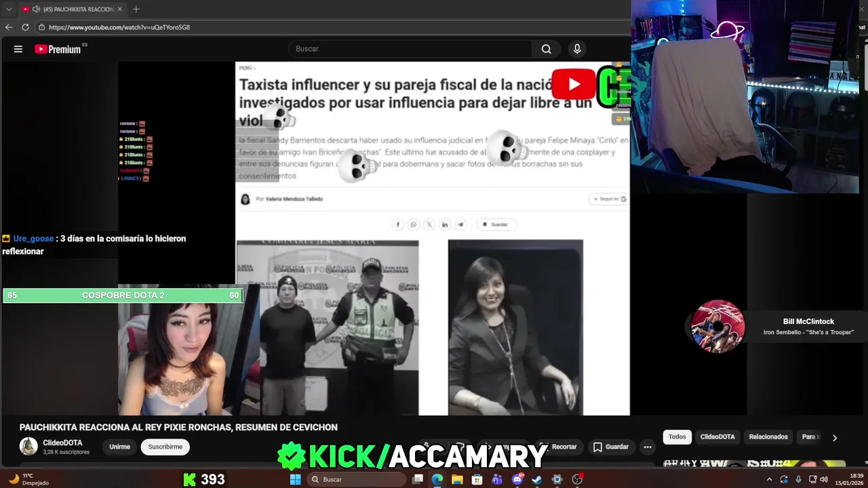Viewport: 868px width, 488px height.
Task: Select the PAUCHIKKITA REACCIONA browser tab
Action: 71,9
